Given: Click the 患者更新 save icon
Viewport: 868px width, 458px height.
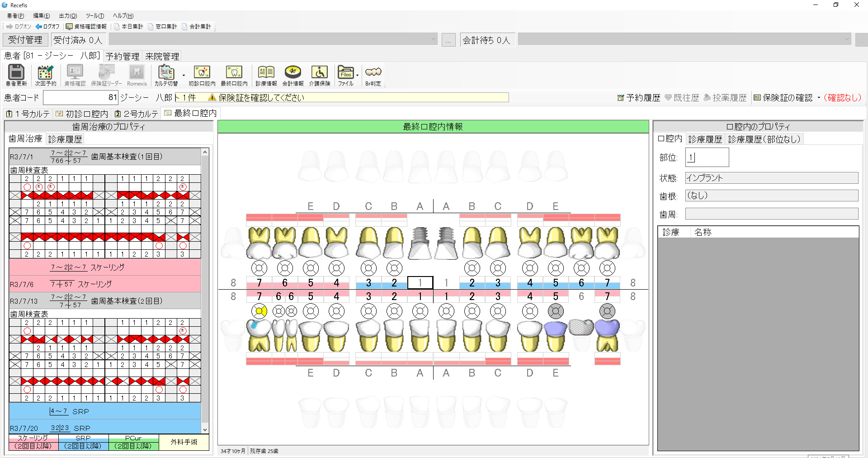Looking at the screenshot, I should coord(16,75).
